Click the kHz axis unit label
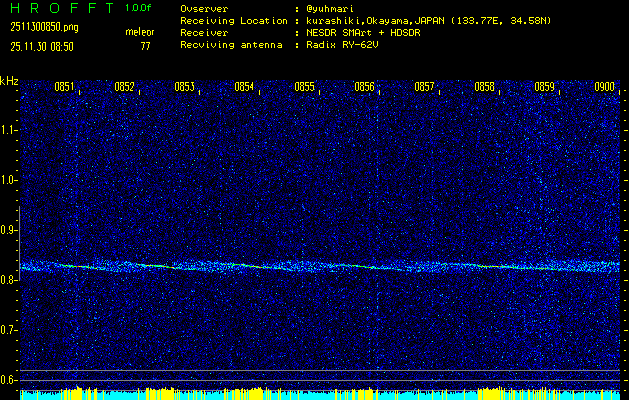Image resolution: width=629 pixels, height=400 pixels. [x=9, y=81]
